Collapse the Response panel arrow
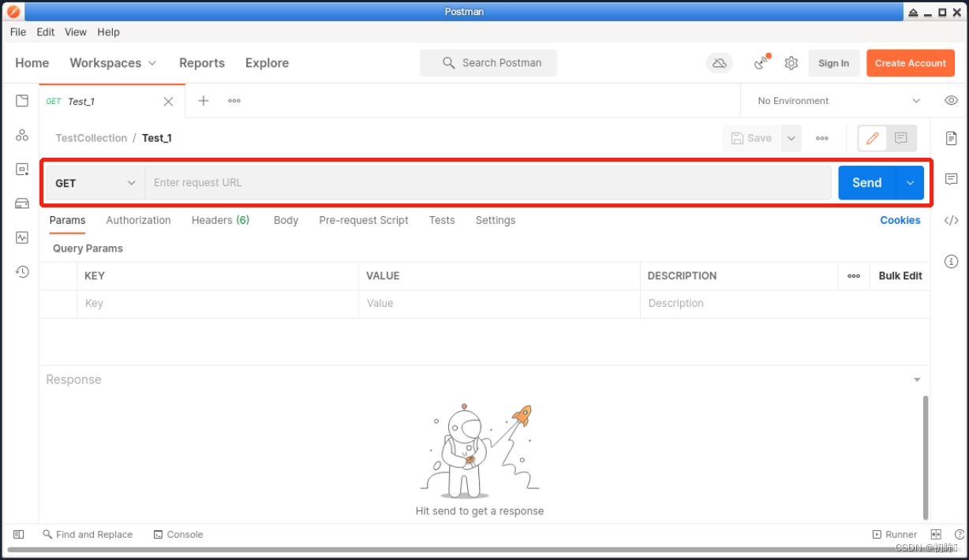The height and width of the screenshot is (560, 969). click(917, 380)
